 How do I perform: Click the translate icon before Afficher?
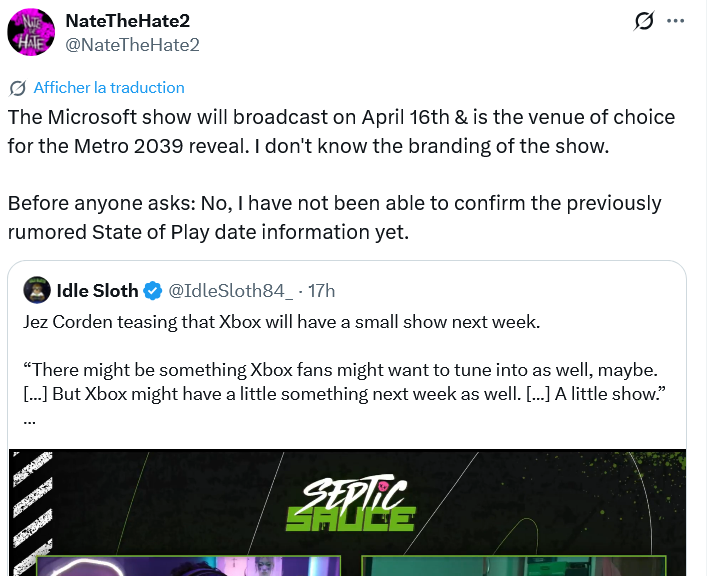[x=17, y=87]
